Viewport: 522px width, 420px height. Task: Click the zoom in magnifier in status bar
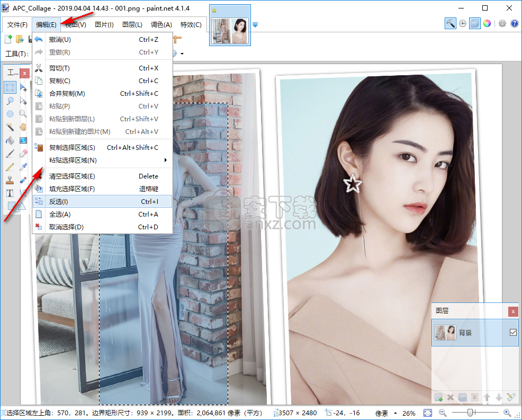507,413
